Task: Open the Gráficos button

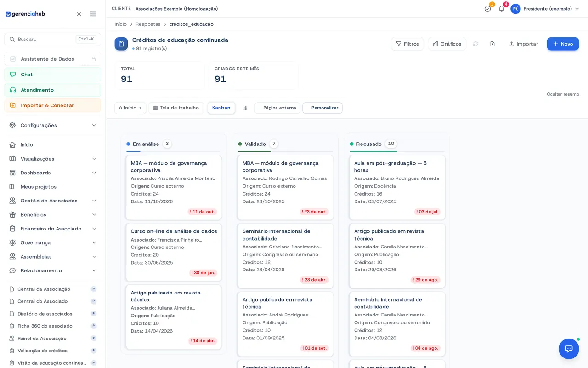Action: click(x=447, y=44)
